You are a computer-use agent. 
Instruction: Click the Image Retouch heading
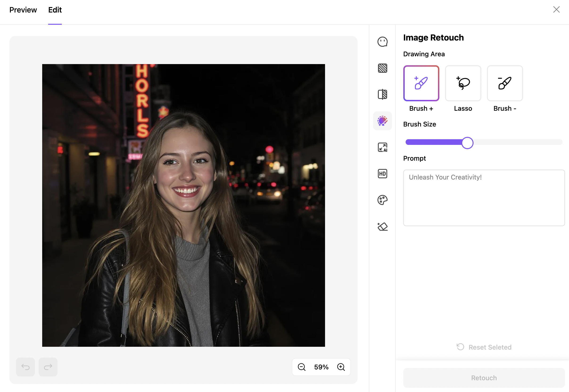(x=433, y=38)
